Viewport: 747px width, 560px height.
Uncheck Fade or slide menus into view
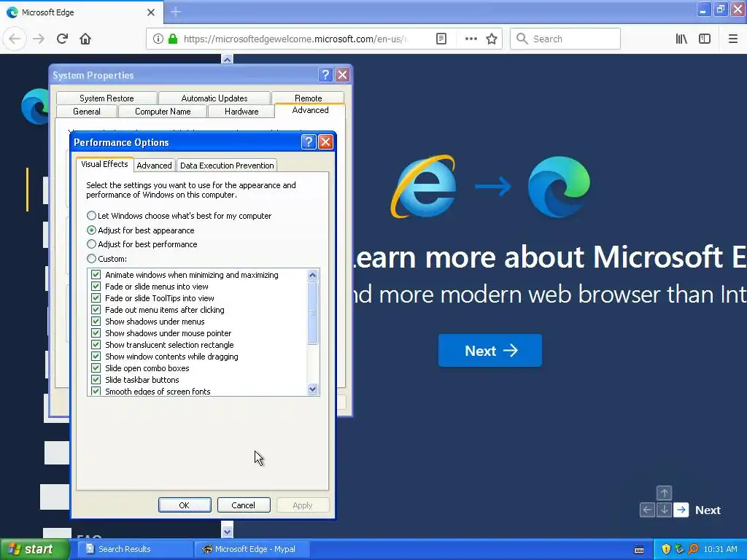(96, 286)
